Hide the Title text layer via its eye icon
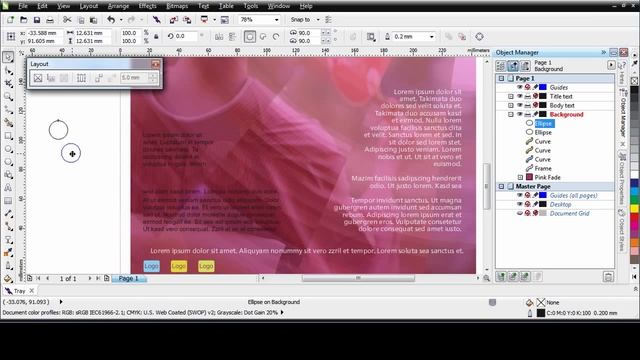Image resolution: width=640 pixels, height=360 pixels. (x=520, y=96)
